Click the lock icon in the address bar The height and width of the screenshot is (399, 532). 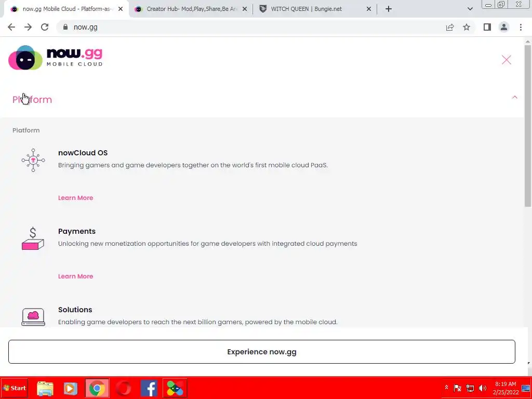(x=65, y=27)
